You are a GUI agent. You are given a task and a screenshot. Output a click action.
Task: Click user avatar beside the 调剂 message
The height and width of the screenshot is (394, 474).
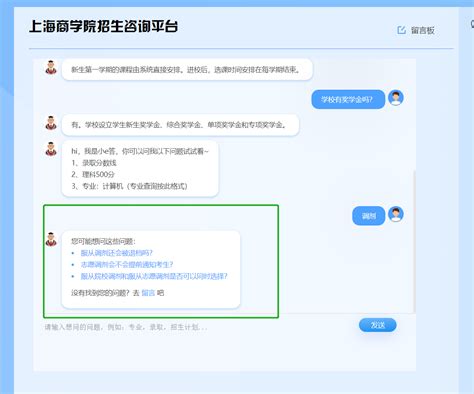pyautogui.click(x=396, y=215)
